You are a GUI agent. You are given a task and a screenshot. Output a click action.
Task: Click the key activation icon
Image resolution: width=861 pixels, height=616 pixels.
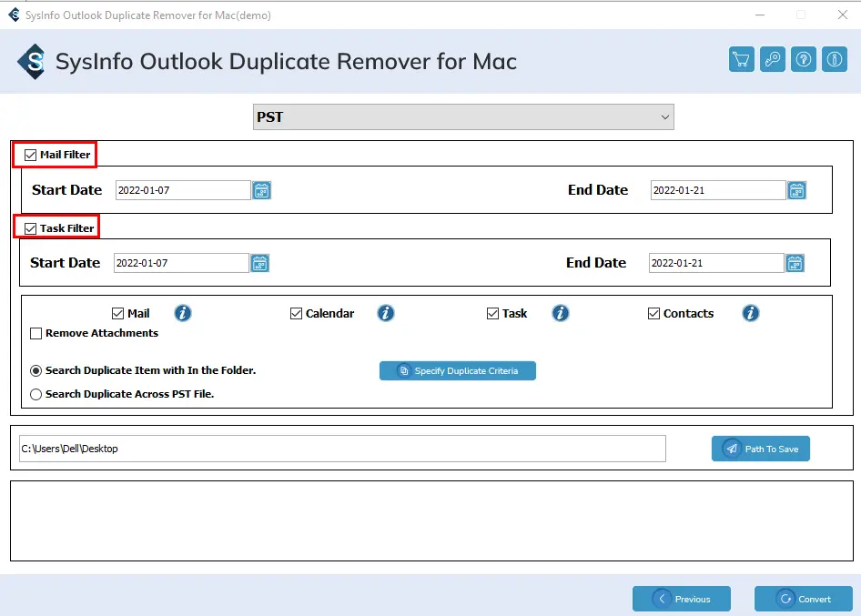(x=772, y=59)
